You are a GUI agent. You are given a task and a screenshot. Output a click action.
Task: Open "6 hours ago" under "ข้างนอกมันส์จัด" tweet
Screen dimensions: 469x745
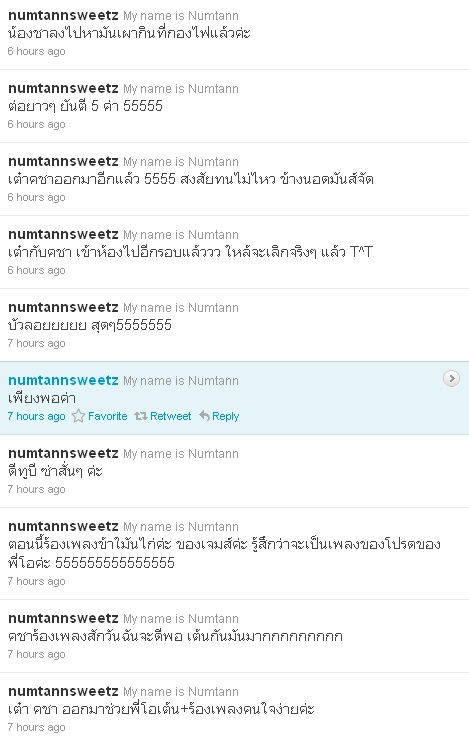coord(37,197)
